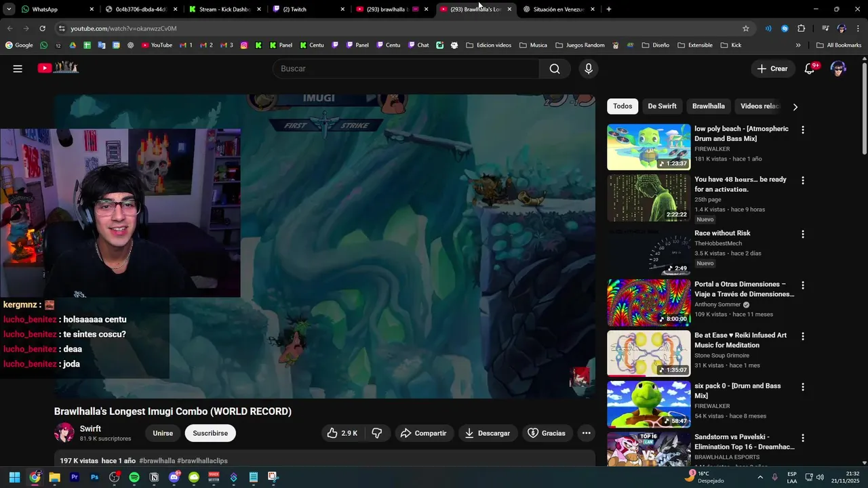This screenshot has height=488, width=868.
Task: Expand the hidden bookmarks overflow chevron
Action: click(798, 45)
